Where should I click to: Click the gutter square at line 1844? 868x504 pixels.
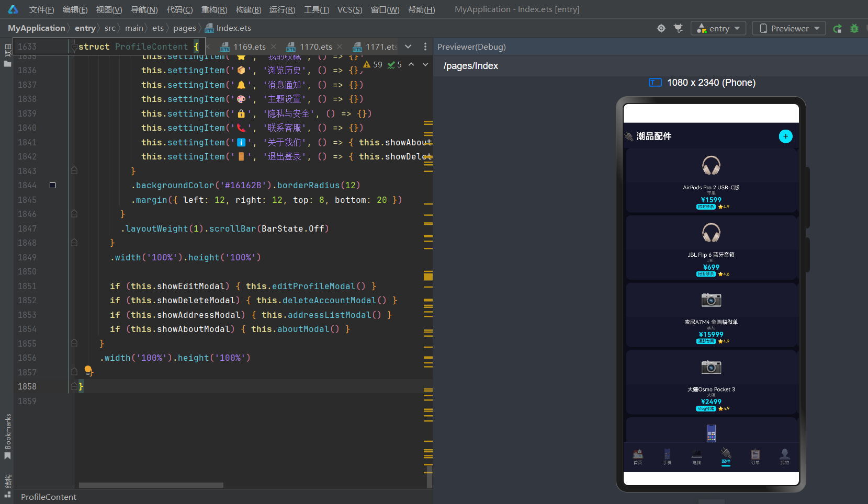click(x=52, y=185)
